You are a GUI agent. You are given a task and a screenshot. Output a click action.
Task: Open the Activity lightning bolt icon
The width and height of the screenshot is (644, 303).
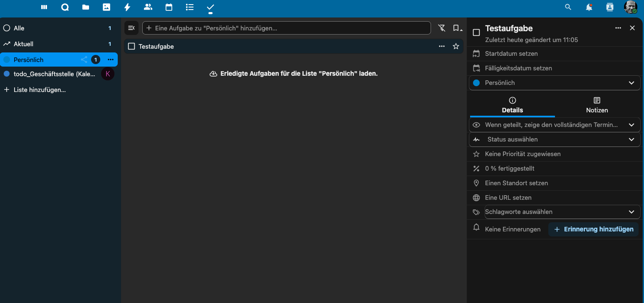[x=127, y=7]
